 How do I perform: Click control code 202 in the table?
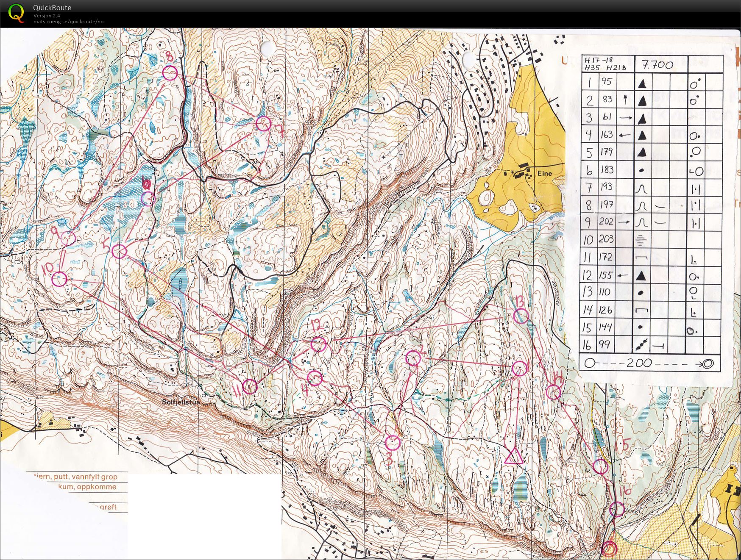(x=606, y=221)
